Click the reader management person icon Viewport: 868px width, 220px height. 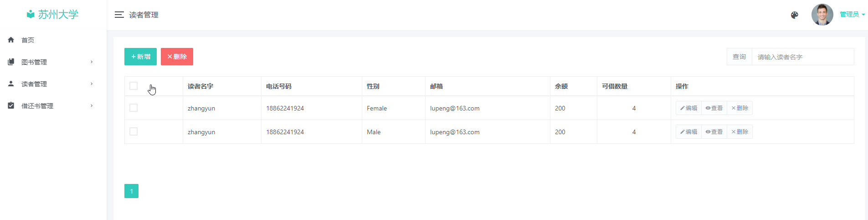coord(11,84)
